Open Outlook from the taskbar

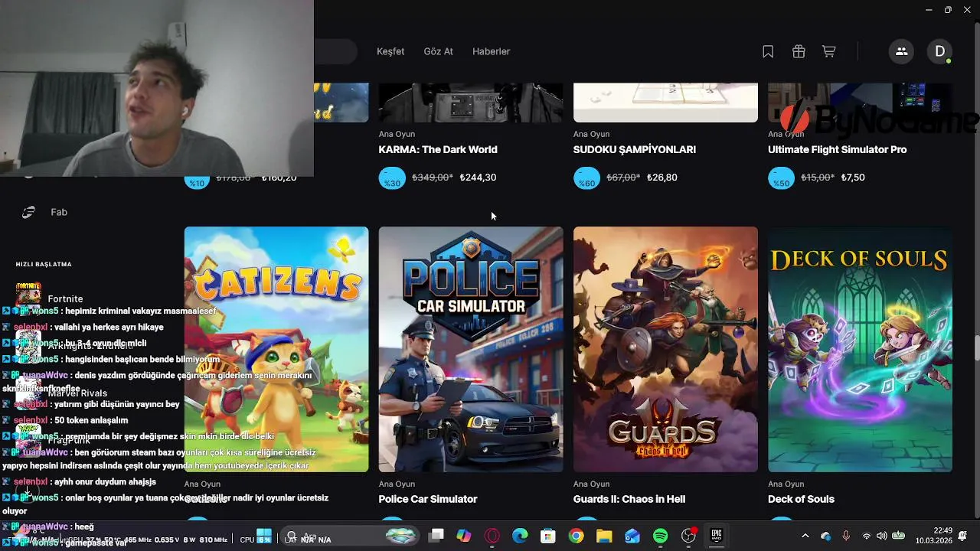pos(632,536)
